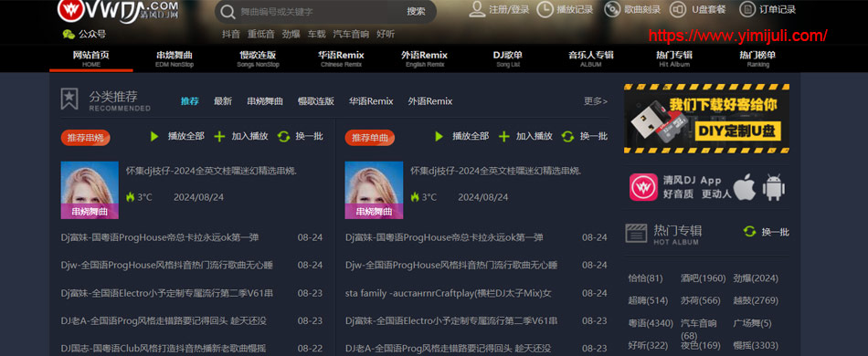868x356 pixels.
Task: Click the order record document icon
Action: [747, 9]
